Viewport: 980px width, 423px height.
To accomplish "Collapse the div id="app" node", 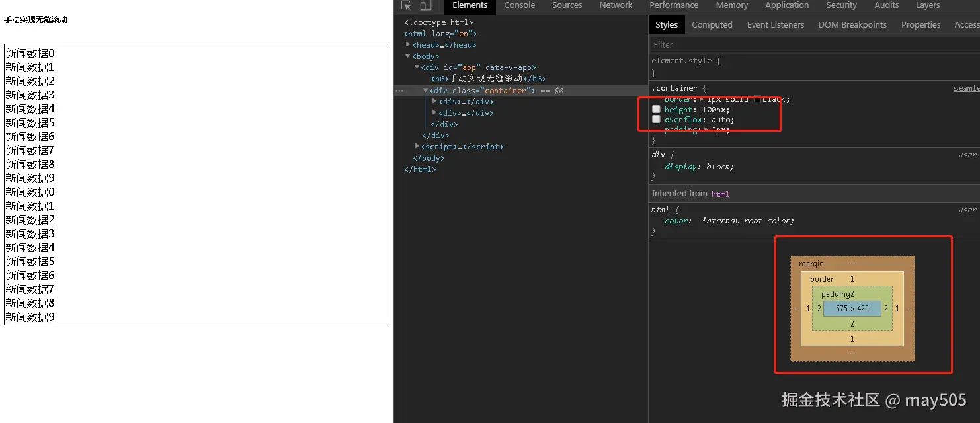I will coord(417,67).
